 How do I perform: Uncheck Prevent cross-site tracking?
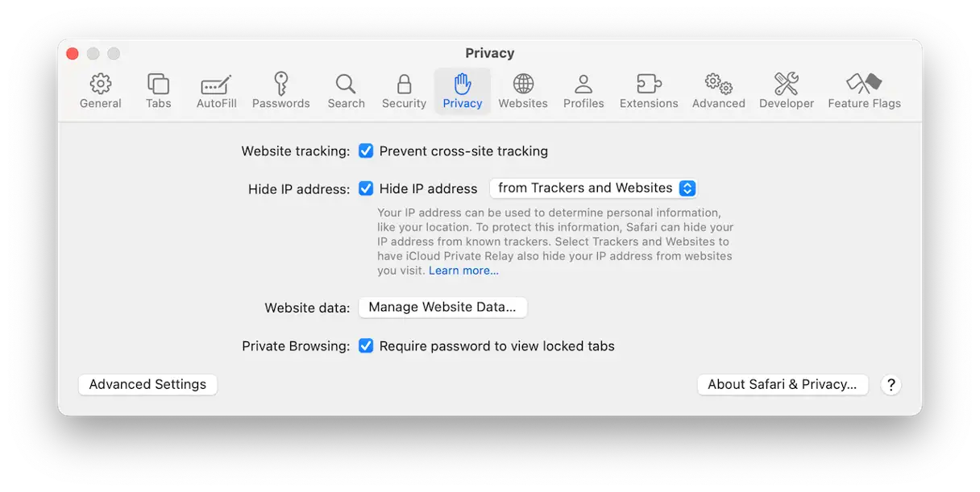(x=366, y=151)
